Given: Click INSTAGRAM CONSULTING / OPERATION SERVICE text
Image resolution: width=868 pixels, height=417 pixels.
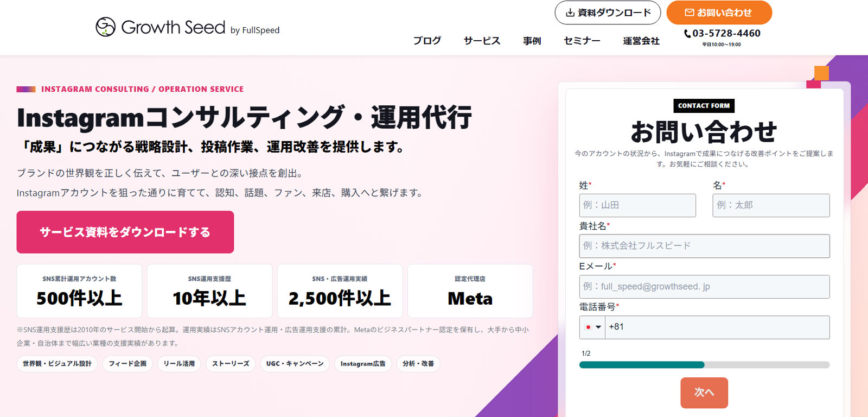Looking at the screenshot, I should (x=142, y=89).
